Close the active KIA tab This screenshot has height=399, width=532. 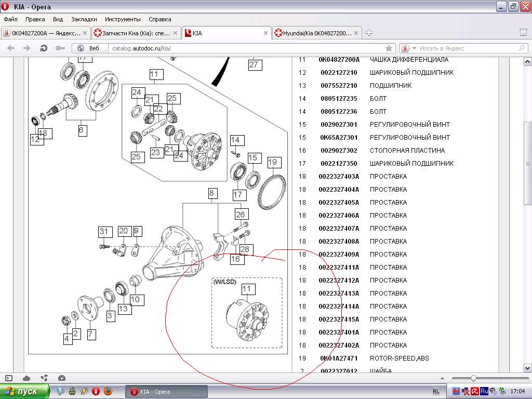pyautogui.click(x=266, y=33)
